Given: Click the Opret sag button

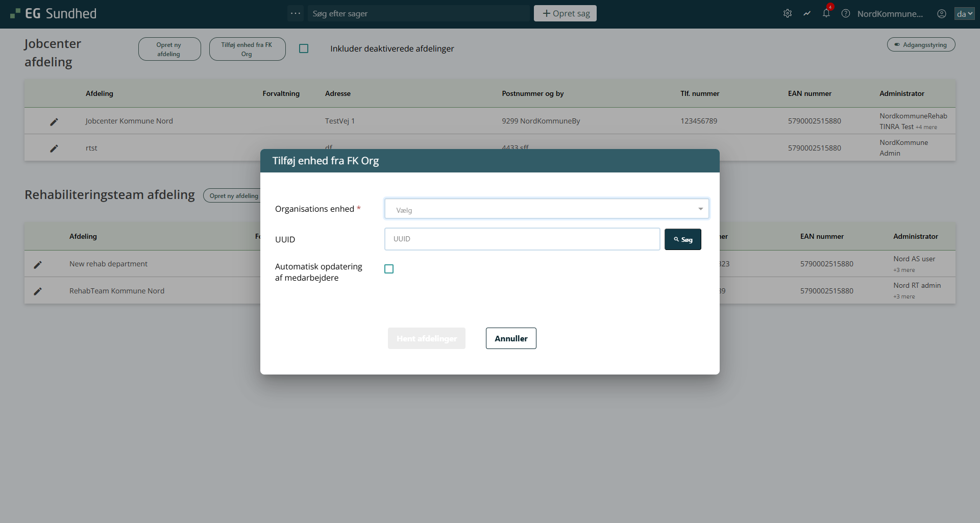Looking at the screenshot, I should coord(565,13).
